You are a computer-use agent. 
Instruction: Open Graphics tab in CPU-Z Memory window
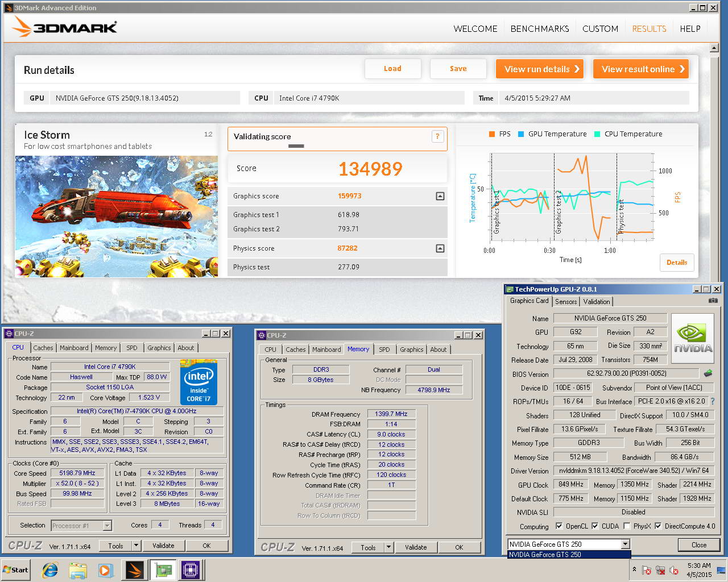point(411,350)
